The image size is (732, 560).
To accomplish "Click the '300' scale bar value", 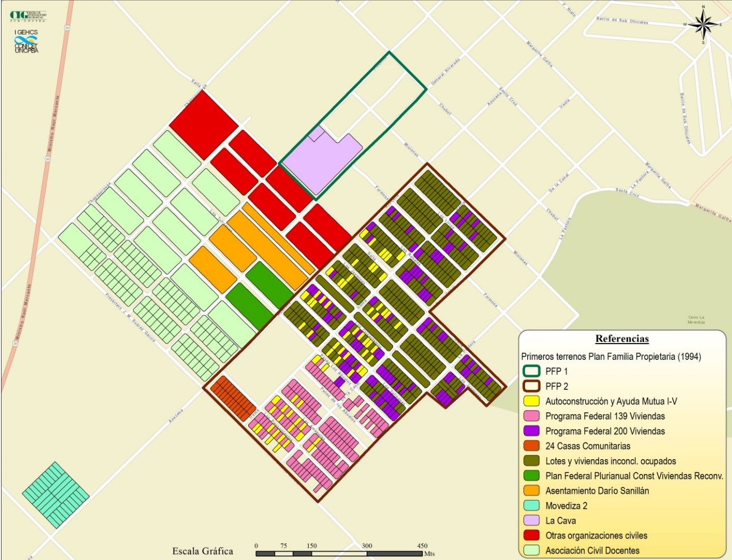I will 367,546.
